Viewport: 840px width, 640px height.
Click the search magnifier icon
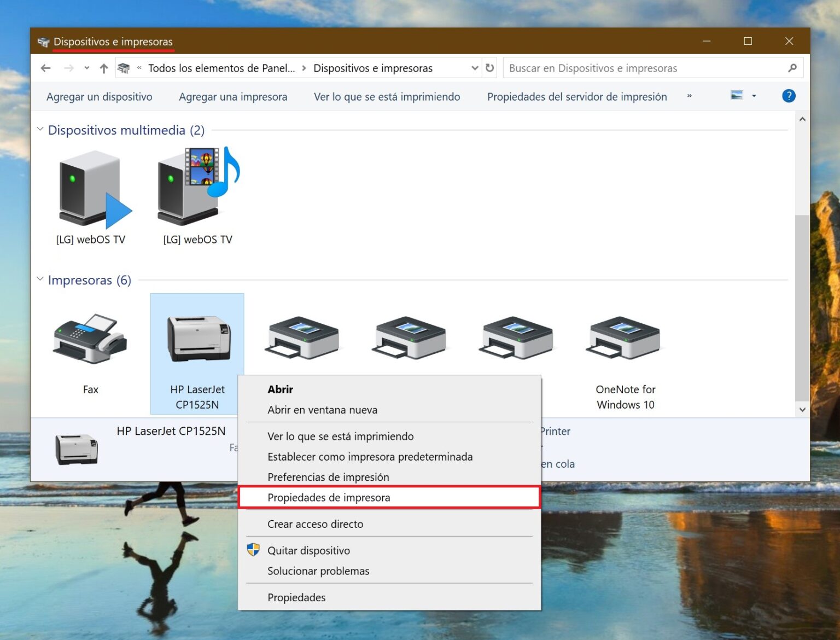(792, 68)
